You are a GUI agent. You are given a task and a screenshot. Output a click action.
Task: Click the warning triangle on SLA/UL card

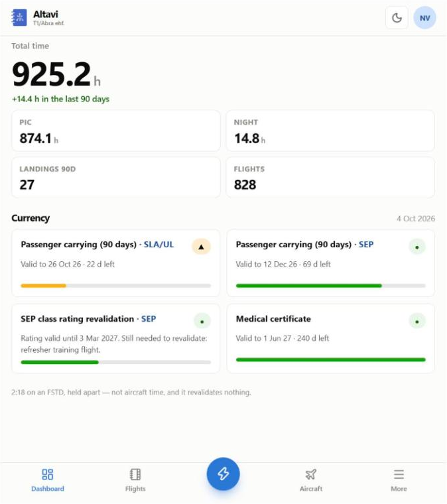[x=201, y=247]
